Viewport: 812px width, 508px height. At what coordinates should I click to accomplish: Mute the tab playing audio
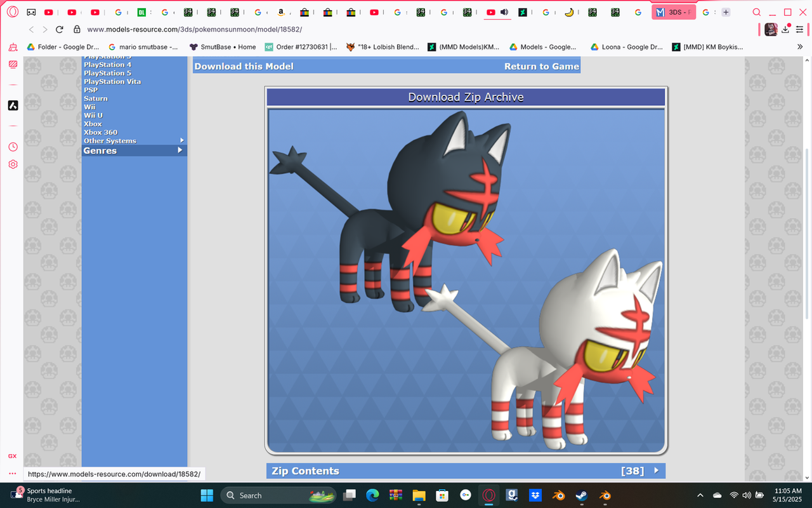[504, 12]
